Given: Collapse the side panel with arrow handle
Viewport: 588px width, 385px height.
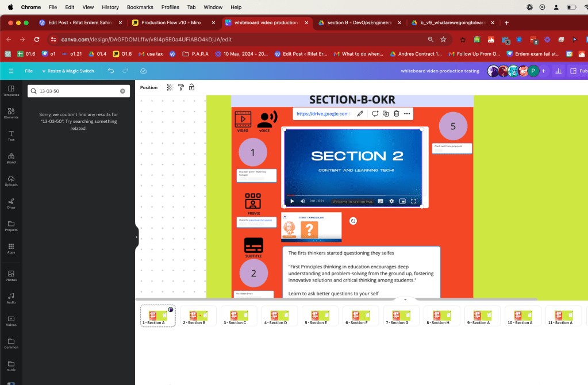Looking at the screenshot, I should (x=136, y=237).
